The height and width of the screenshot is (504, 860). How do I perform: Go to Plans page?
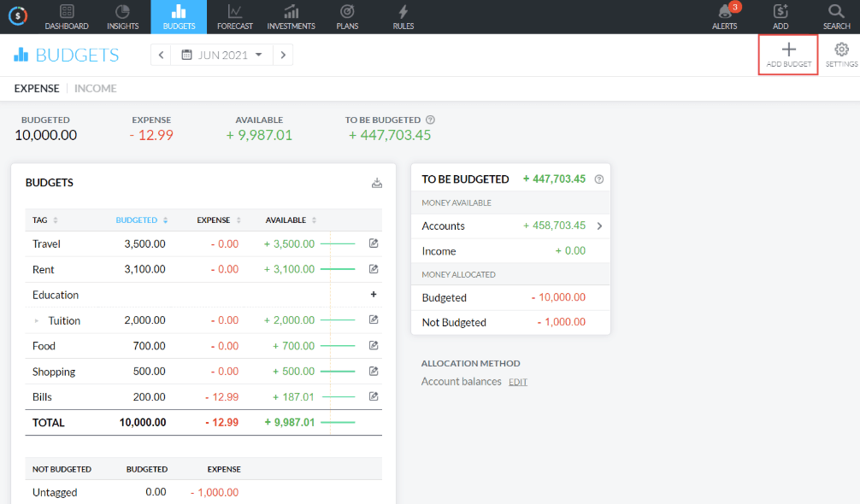tap(347, 17)
